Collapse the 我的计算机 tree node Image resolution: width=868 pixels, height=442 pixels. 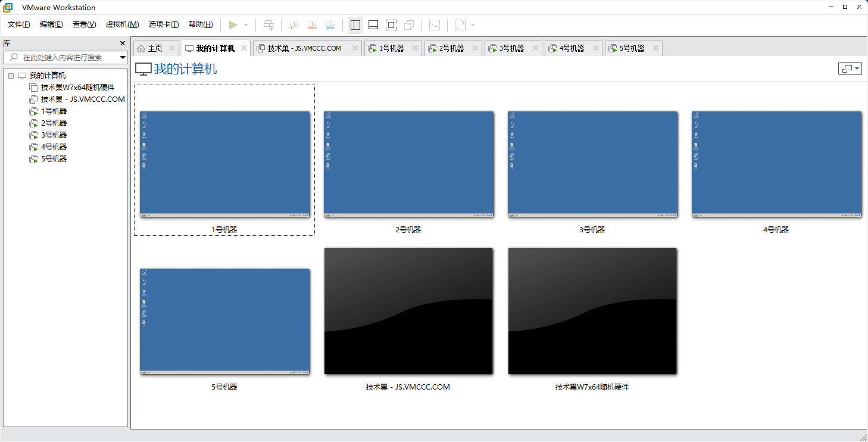10,75
